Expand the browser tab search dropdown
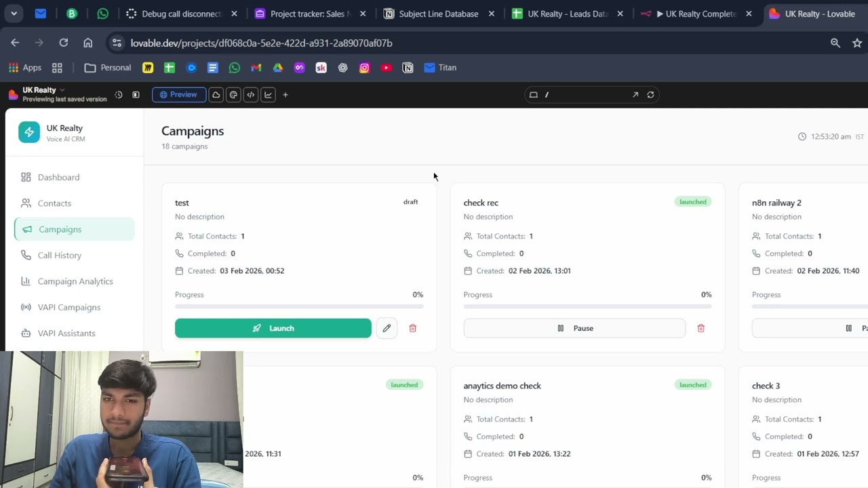The image size is (868, 488). coord(14,14)
